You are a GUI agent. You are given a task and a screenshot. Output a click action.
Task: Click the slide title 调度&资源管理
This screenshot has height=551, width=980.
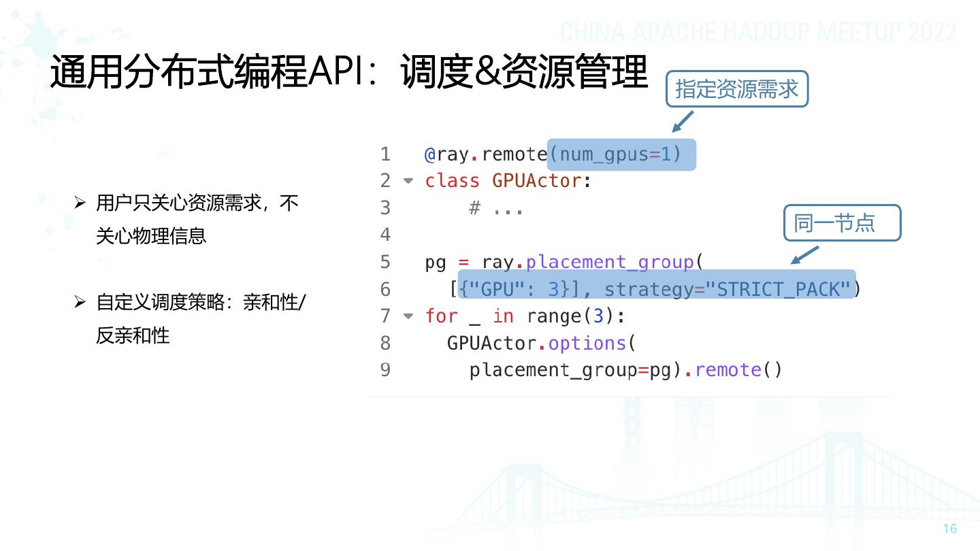524,72
